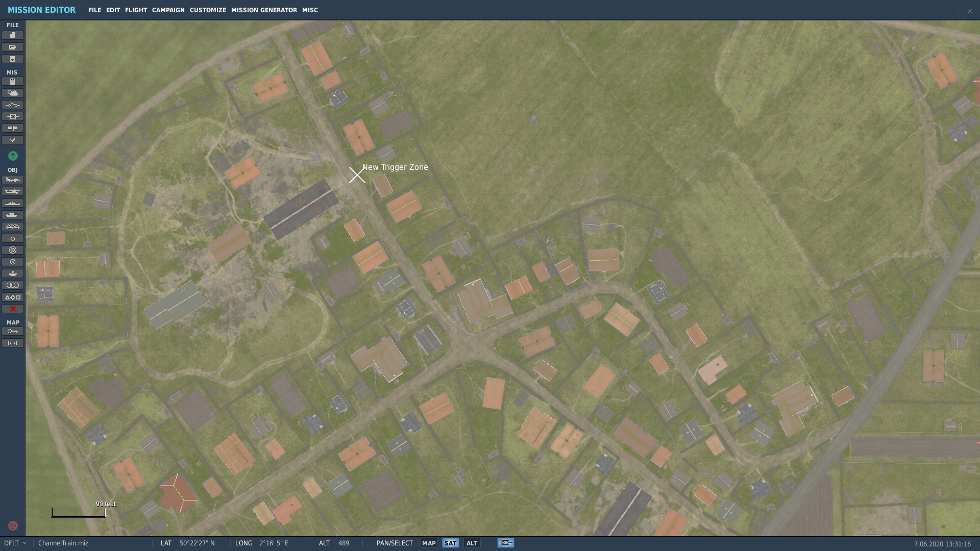Click the latitude value 50°22'27" N

coord(197,543)
